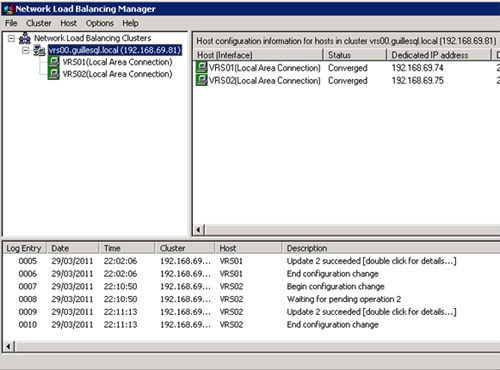Click Converged status for VRS02

pyautogui.click(x=348, y=80)
